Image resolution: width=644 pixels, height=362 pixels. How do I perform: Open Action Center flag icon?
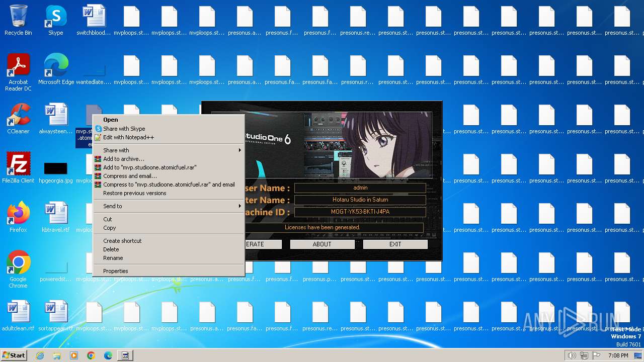[596, 355]
